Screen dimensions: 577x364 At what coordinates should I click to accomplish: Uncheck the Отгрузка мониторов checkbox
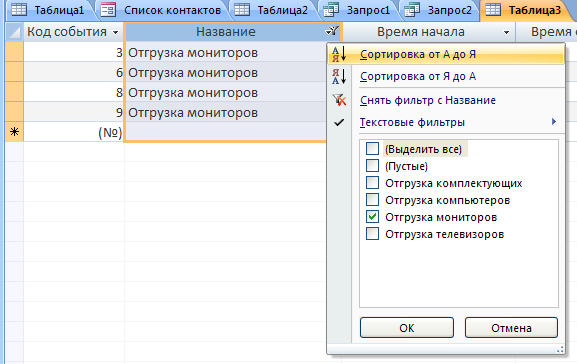click(x=372, y=217)
